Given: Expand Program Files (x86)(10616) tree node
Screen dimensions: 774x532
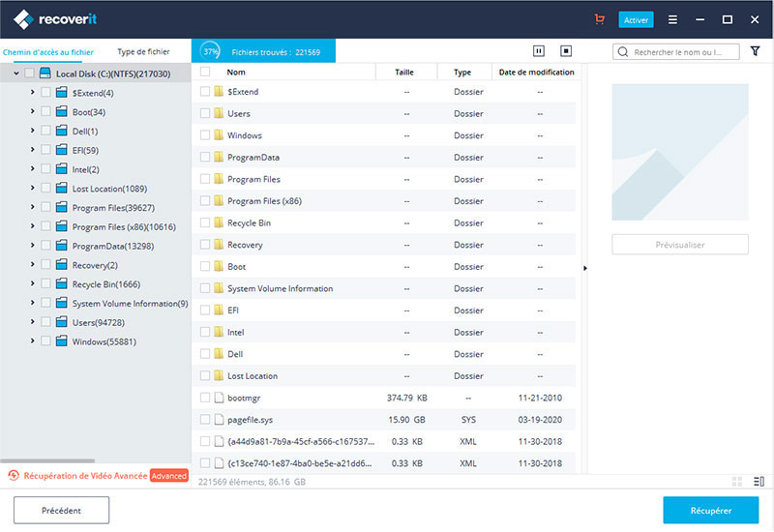Looking at the screenshot, I should coord(32,226).
